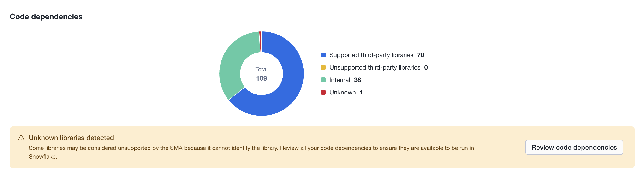Toggle the Unknown series via its legend entry

346,92
